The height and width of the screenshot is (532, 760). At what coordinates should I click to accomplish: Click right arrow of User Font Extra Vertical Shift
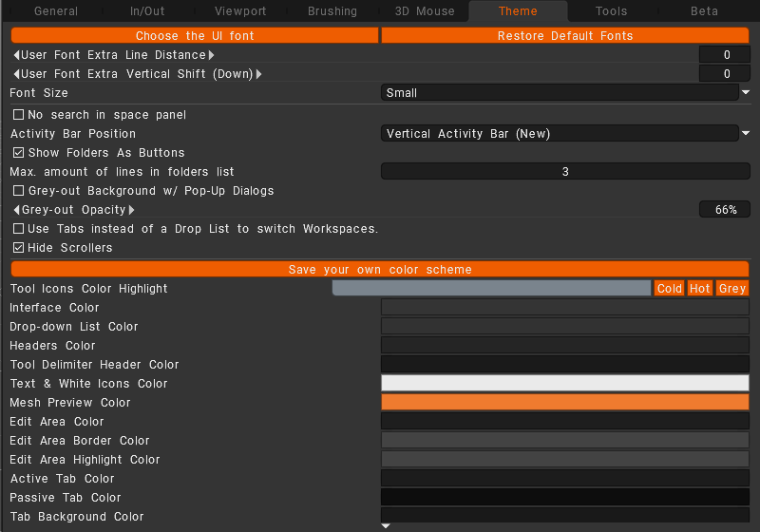(x=258, y=74)
